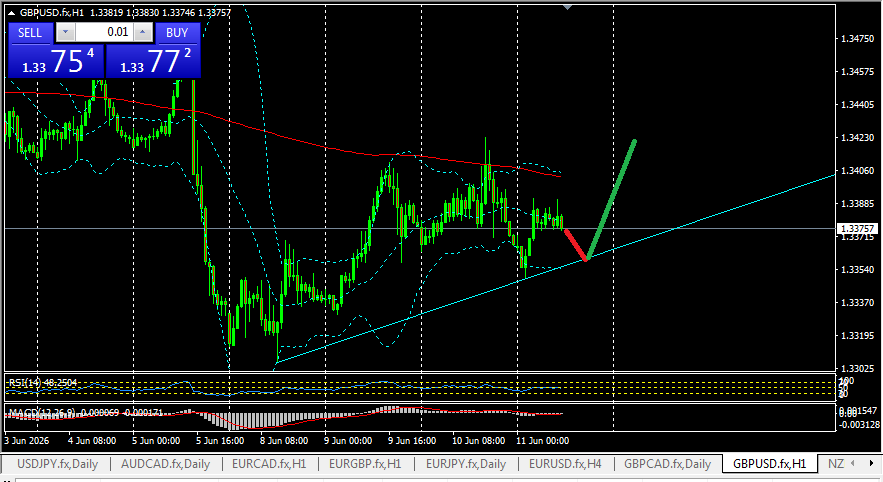Select the EURUSD.fx,H4 tab
The height and width of the screenshot is (482, 883).
(x=565, y=464)
